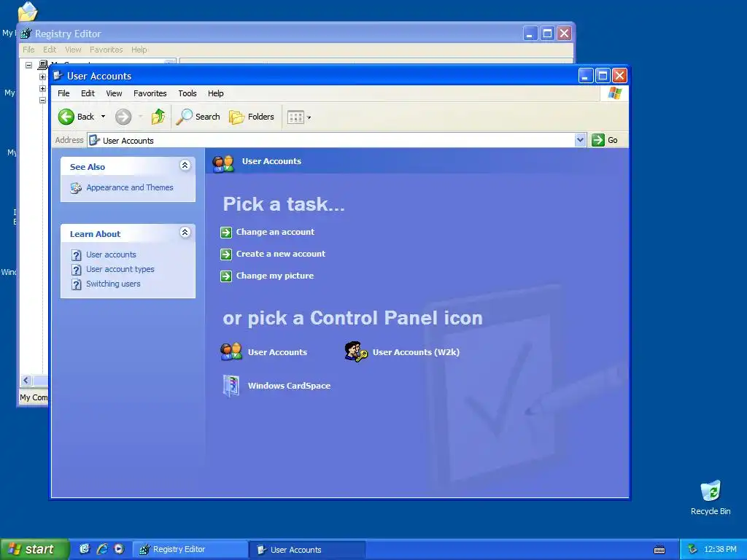
Task: Select the Change an account task
Action: point(275,232)
